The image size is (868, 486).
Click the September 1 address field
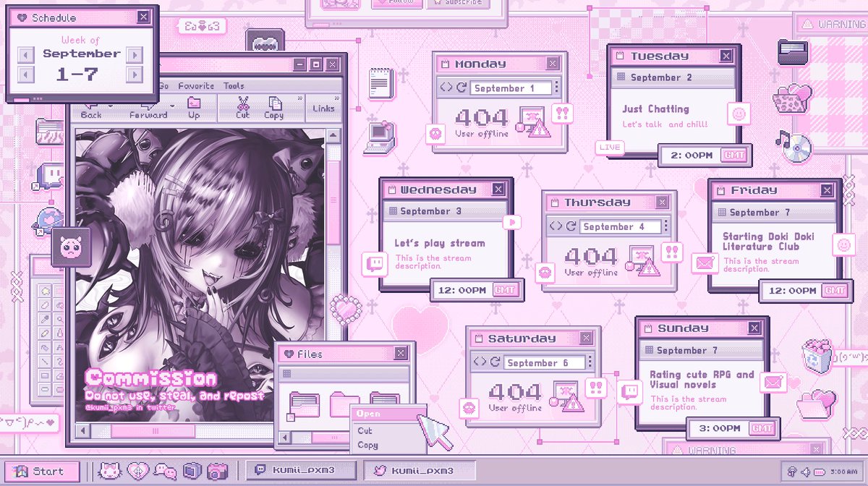pyautogui.click(x=511, y=88)
